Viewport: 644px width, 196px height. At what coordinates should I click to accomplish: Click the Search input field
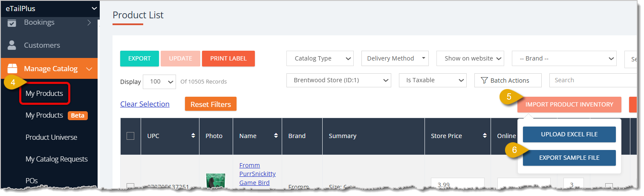(x=592, y=80)
